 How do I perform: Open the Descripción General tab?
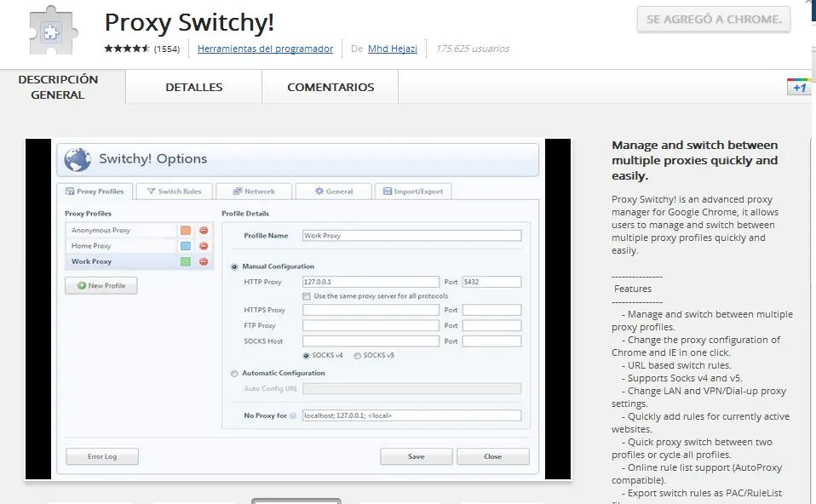click(58, 87)
